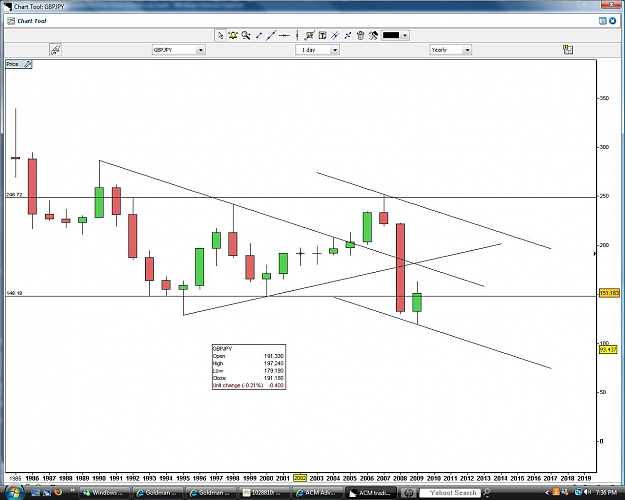Viewport: 625px width, 500px height.
Task: Click the 250 price axis label
Action: (604, 196)
